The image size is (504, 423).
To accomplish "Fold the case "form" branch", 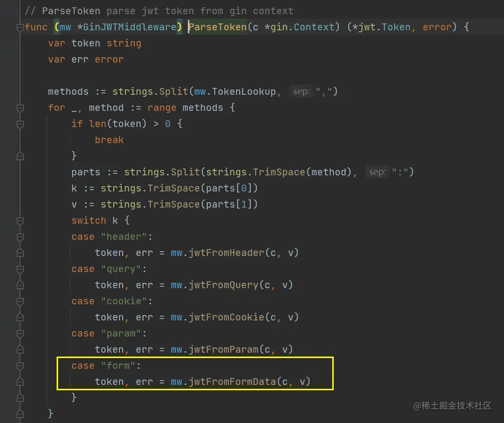I will tap(20, 366).
